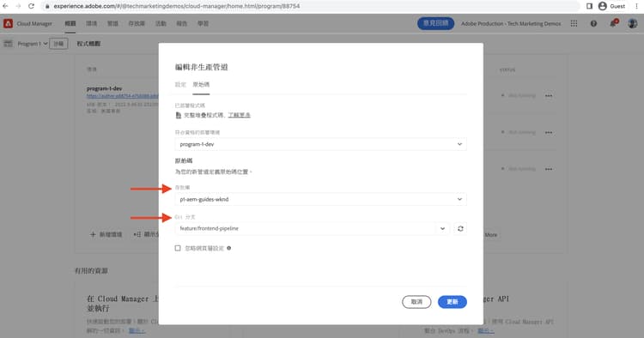This screenshot has width=644, height=338.
Task: Open the 了解更多 learn more link
Action: [239, 115]
